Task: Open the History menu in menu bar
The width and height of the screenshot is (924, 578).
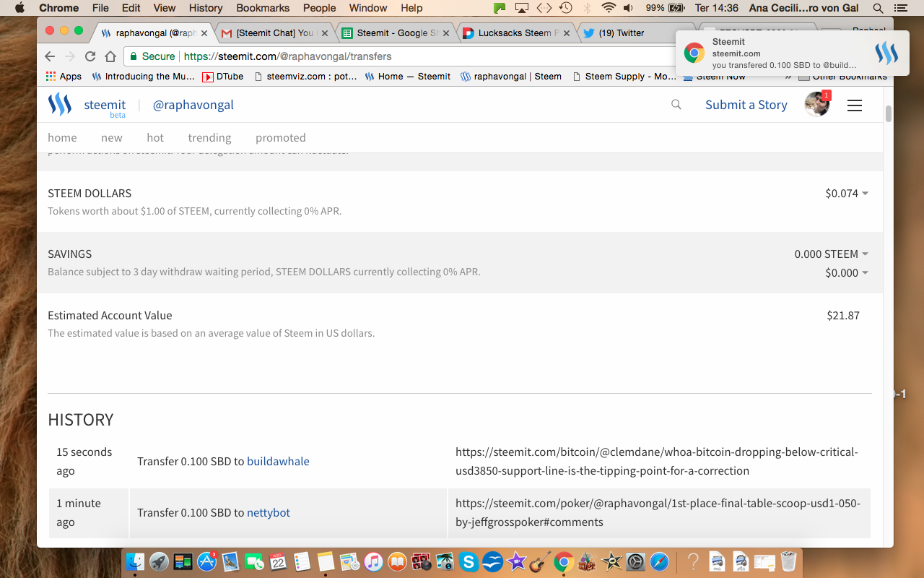Action: click(x=206, y=8)
